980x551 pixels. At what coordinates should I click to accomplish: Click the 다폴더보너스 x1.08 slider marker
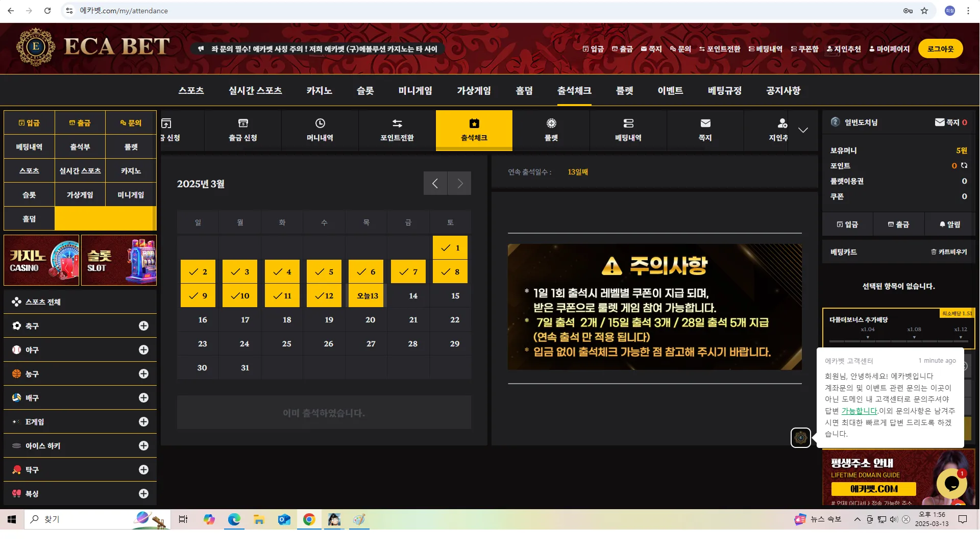point(914,337)
